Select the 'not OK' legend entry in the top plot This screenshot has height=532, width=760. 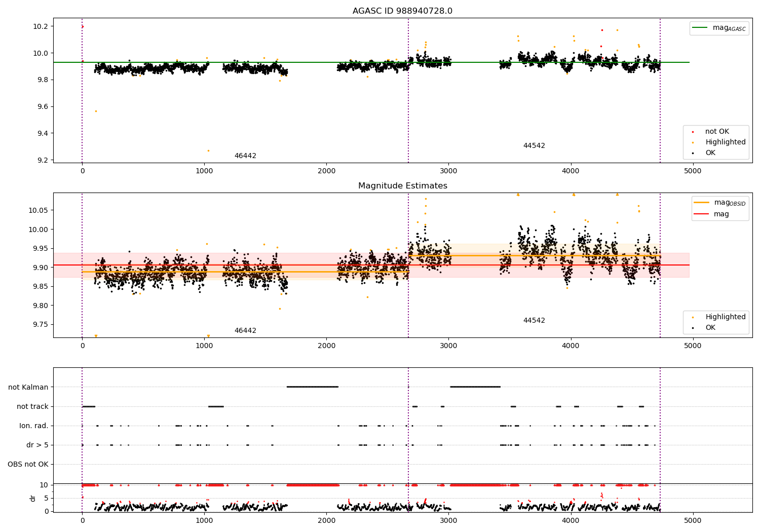717,132
